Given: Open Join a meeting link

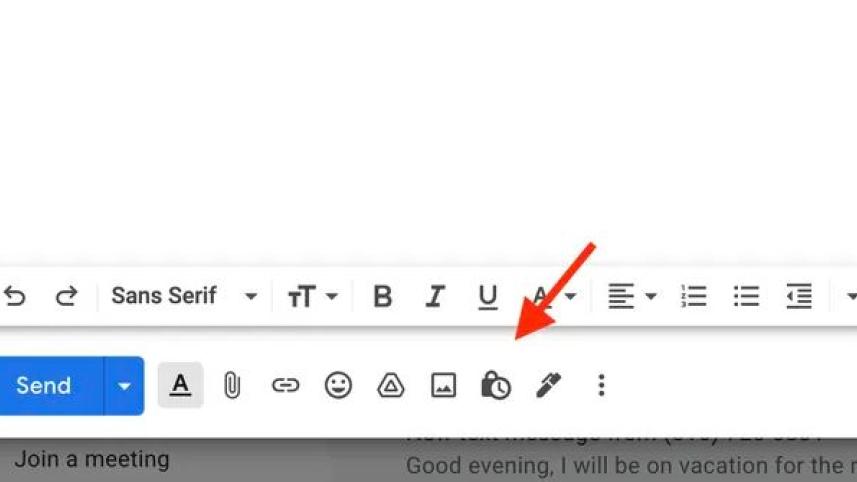Looking at the screenshot, I should coord(92,460).
